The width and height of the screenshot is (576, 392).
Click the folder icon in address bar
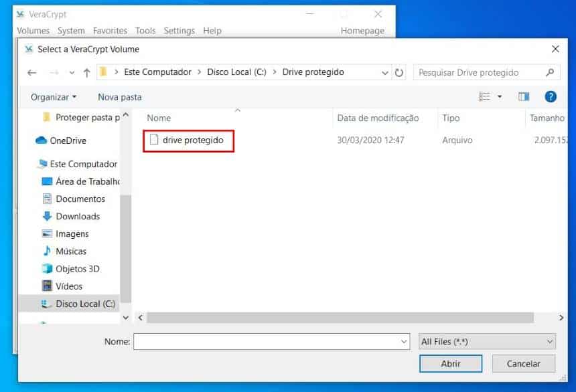pyautogui.click(x=104, y=72)
